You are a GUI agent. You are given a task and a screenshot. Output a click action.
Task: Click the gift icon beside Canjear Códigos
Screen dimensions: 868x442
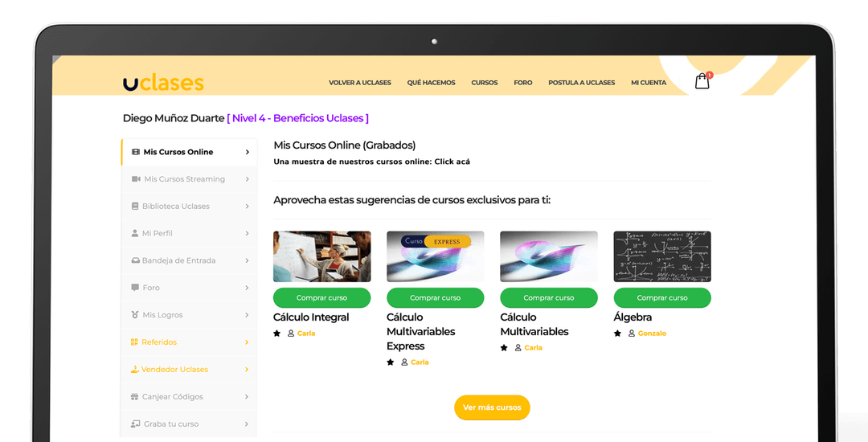(134, 397)
